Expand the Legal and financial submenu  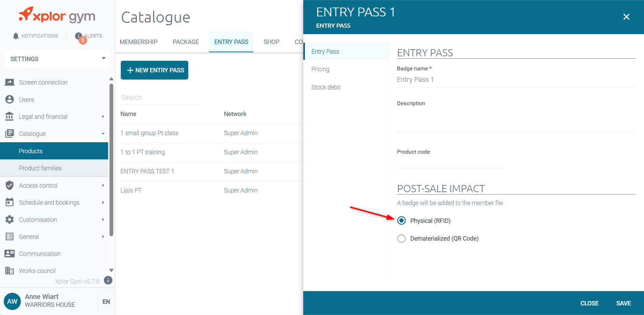pos(103,117)
